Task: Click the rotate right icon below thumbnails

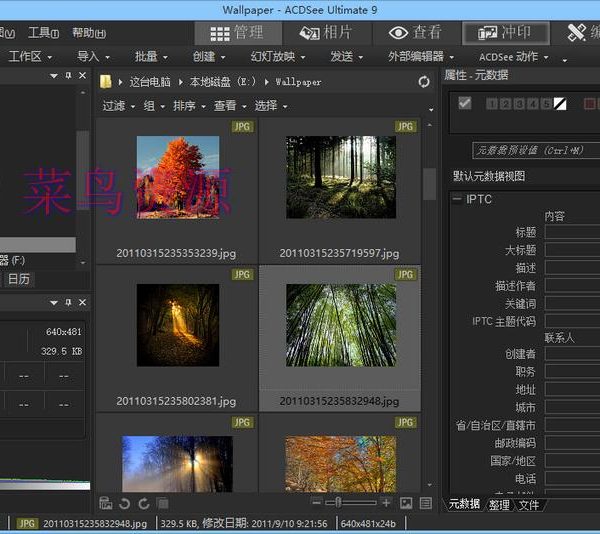Action: pyautogui.click(x=144, y=503)
